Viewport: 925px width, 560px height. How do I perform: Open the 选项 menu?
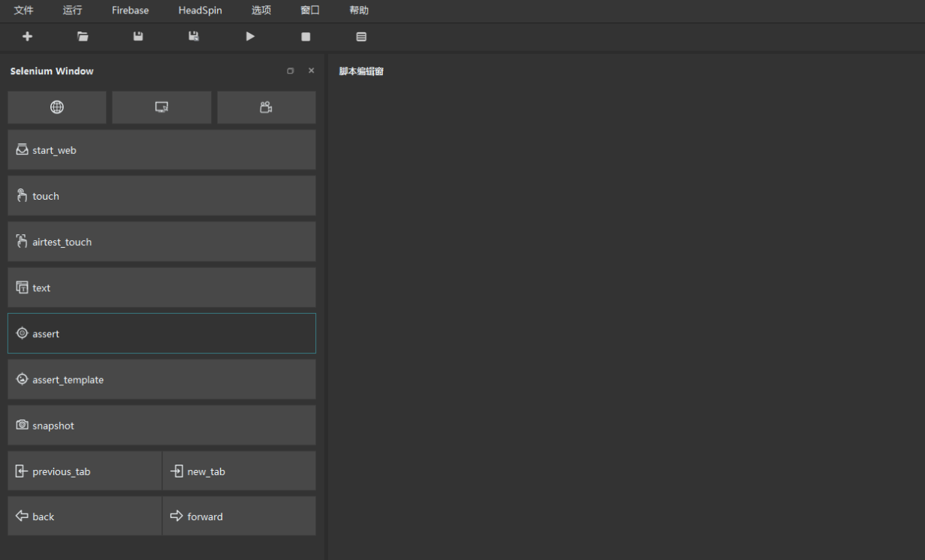tap(261, 11)
